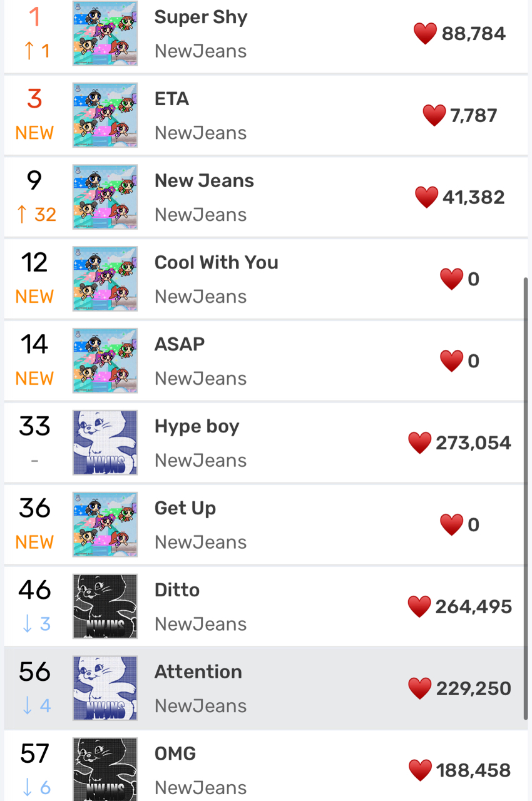Open NewJeans artist link under Get Up
The width and height of the screenshot is (532, 801).
200,543
